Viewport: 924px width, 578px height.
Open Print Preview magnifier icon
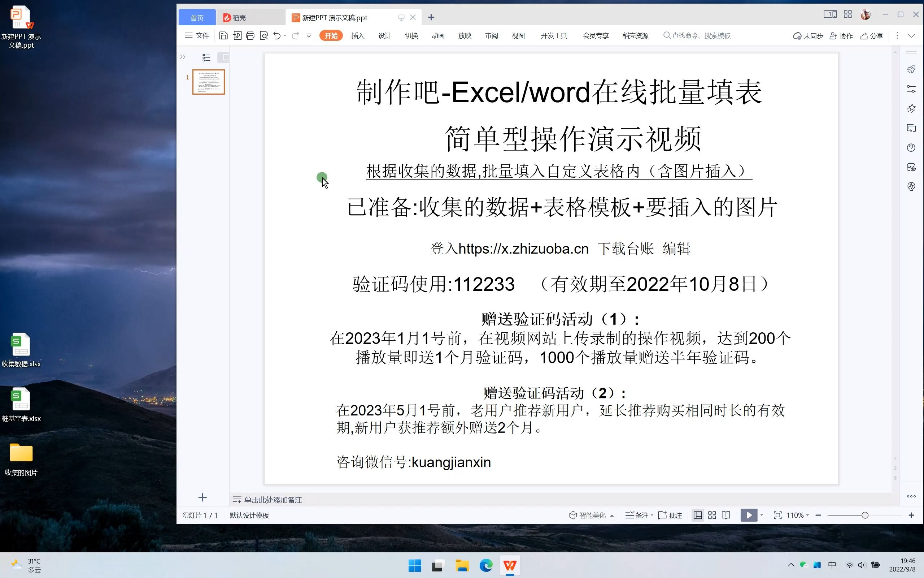(x=264, y=35)
